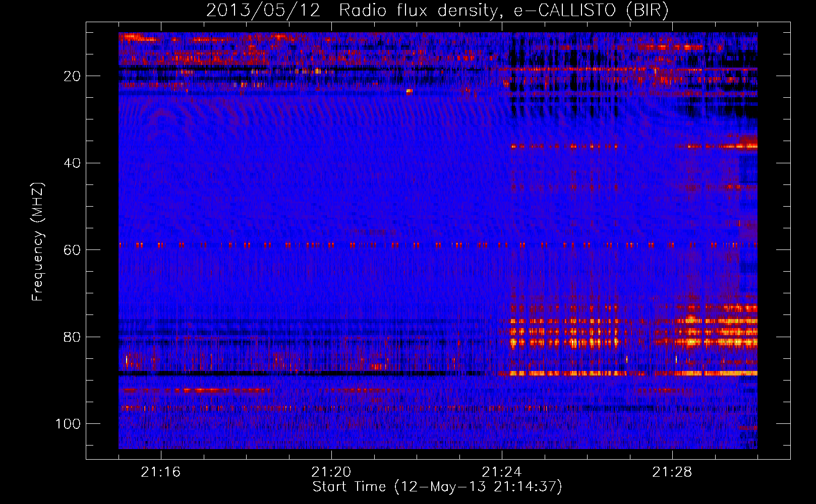Click the 21:20 time tick label

[x=331, y=472]
